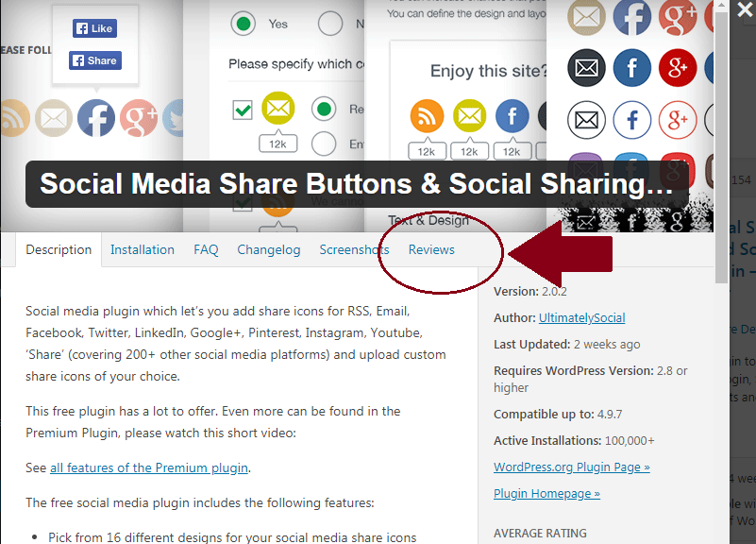
Task: Select the empty radio button below green one
Action: click(x=324, y=144)
